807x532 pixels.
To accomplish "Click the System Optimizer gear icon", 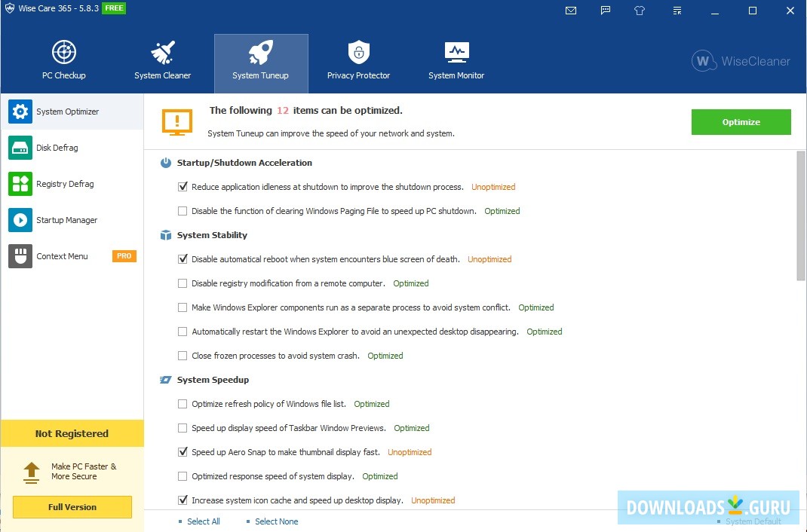I will [20, 112].
